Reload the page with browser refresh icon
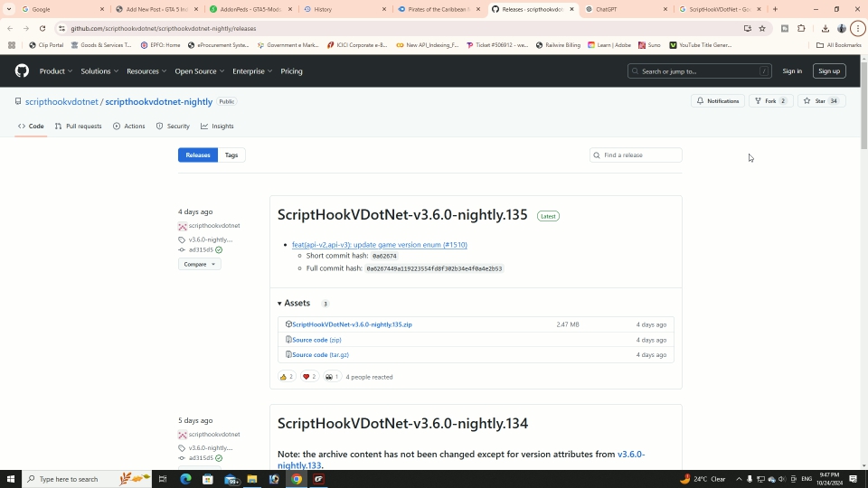This screenshot has width=868, height=488. 42,28
